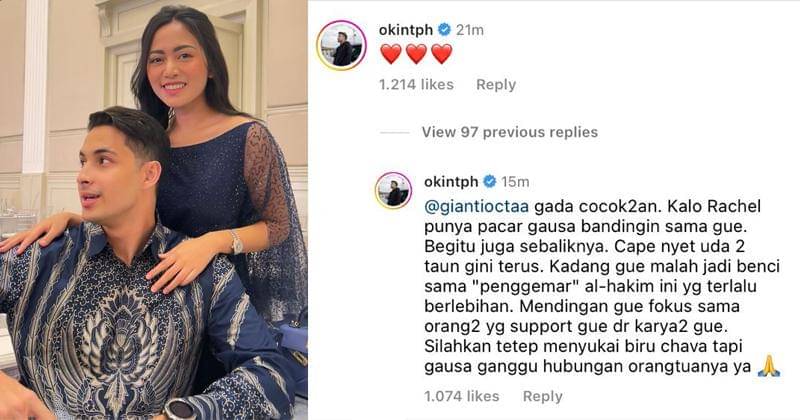Click the middle red heart emoji

416,54
